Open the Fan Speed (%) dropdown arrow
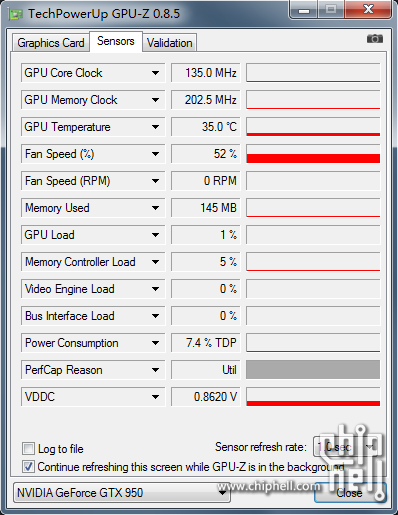The width and height of the screenshot is (398, 515). [155, 154]
